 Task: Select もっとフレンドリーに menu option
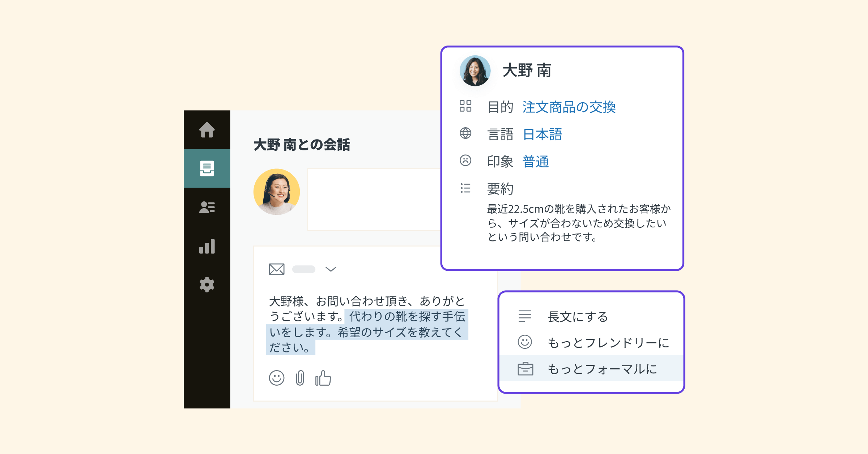[x=591, y=342]
